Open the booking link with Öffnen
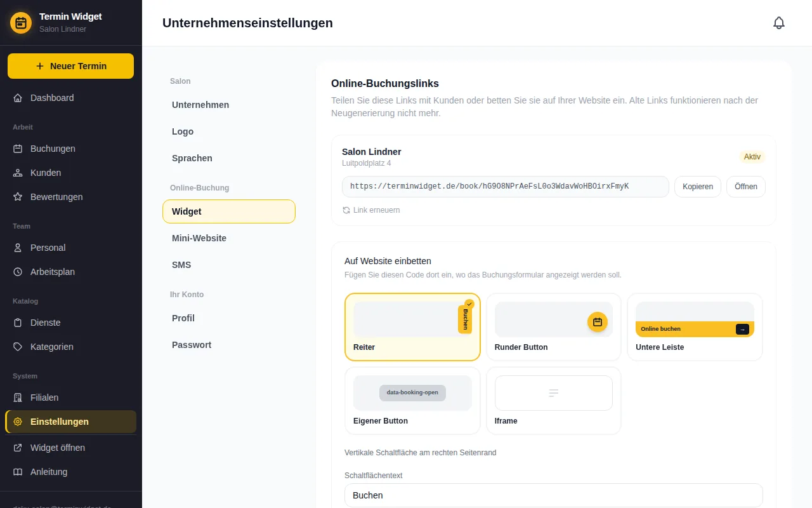812x508 pixels. [746, 187]
